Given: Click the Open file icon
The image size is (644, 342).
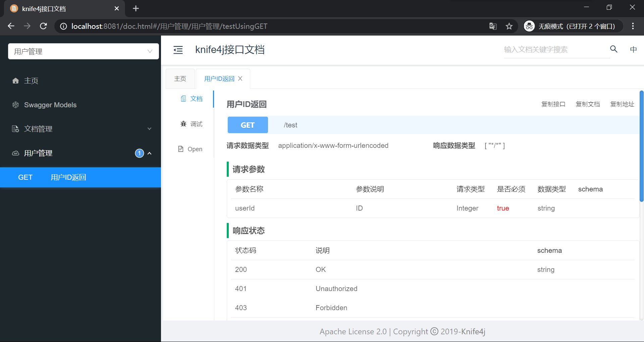Looking at the screenshot, I should pyautogui.click(x=180, y=149).
